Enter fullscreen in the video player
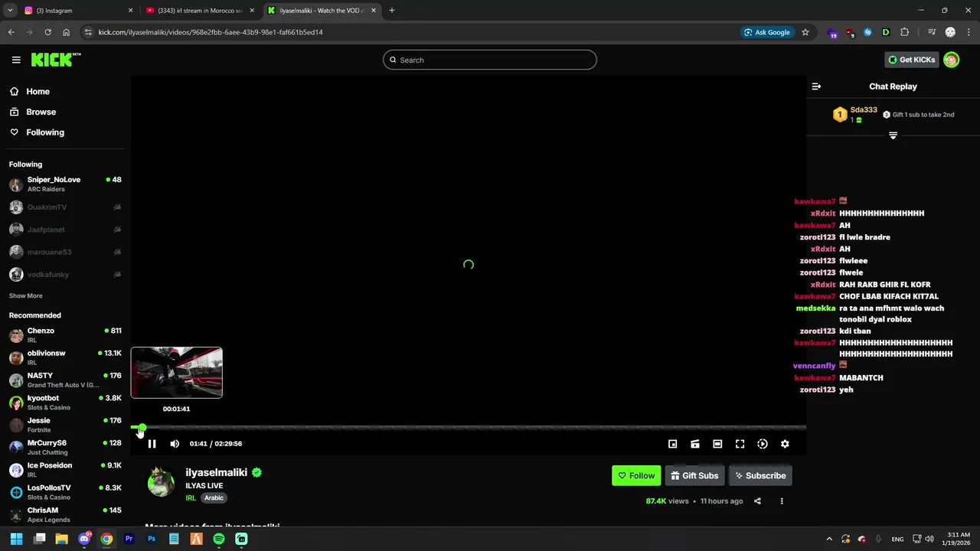The height and width of the screenshot is (551, 980). coord(740,444)
